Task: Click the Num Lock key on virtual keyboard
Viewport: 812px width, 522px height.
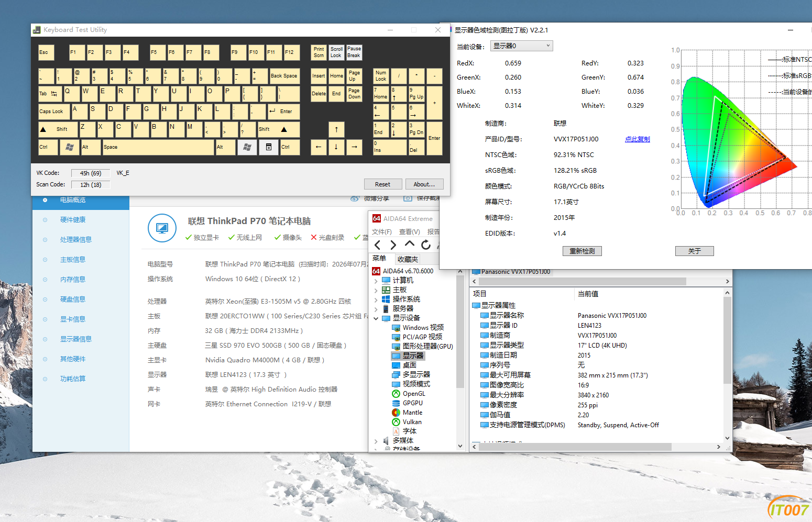Action: 381,76
